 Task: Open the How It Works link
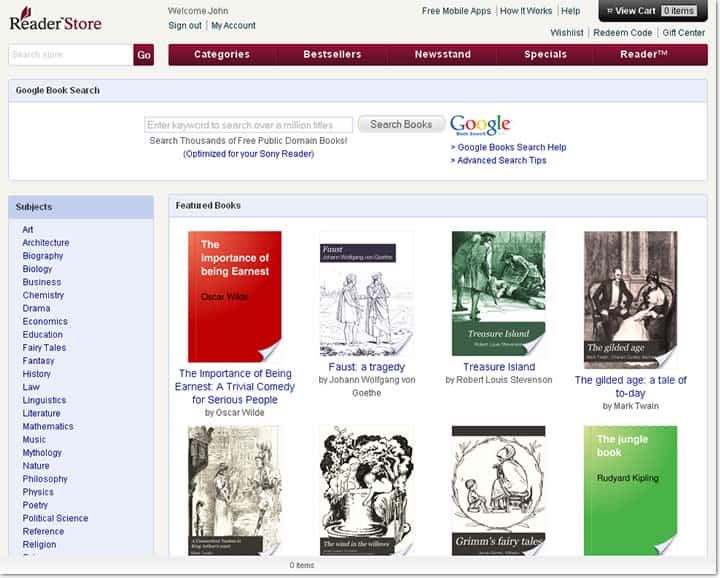coord(526,11)
